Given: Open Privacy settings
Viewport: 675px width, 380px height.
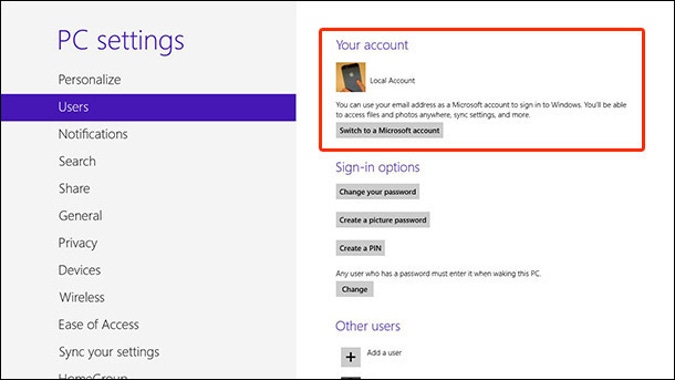Looking at the screenshot, I should tap(78, 243).
